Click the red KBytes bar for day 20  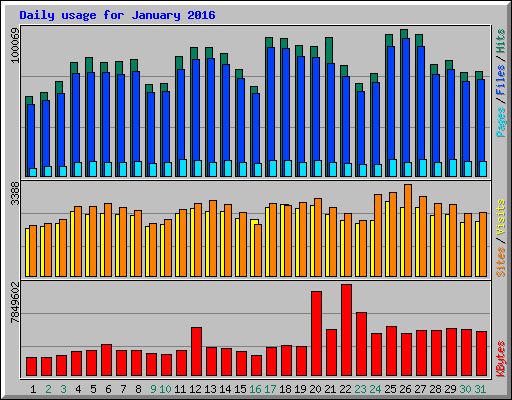[x=316, y=334]
